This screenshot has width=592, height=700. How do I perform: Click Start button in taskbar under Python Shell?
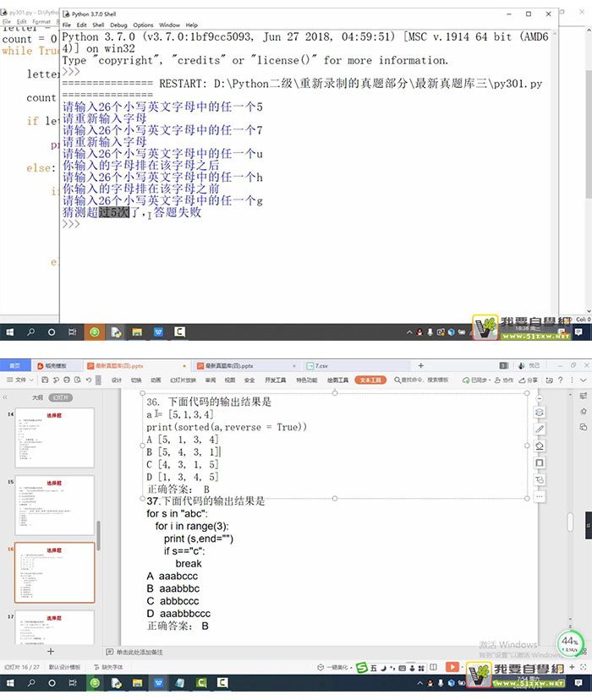10,332
